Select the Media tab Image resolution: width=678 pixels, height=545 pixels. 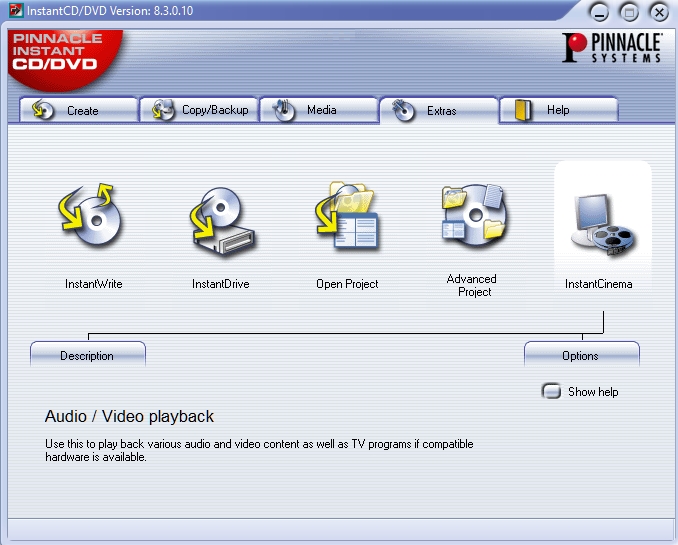pos(319,110)
